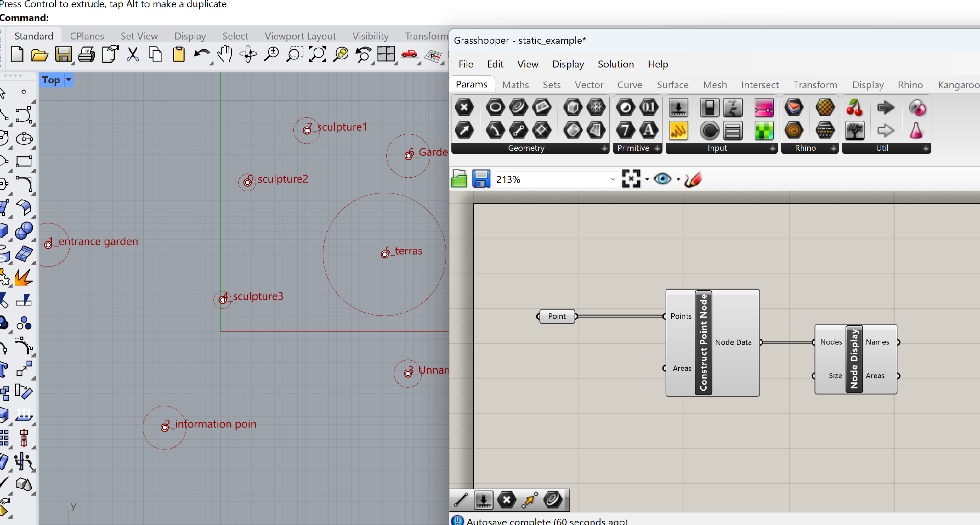Expand the Geometry panel group
Image resolution: width=980 pixels, height=525 pixels.
pyautogui.click(x=604, y=148)
